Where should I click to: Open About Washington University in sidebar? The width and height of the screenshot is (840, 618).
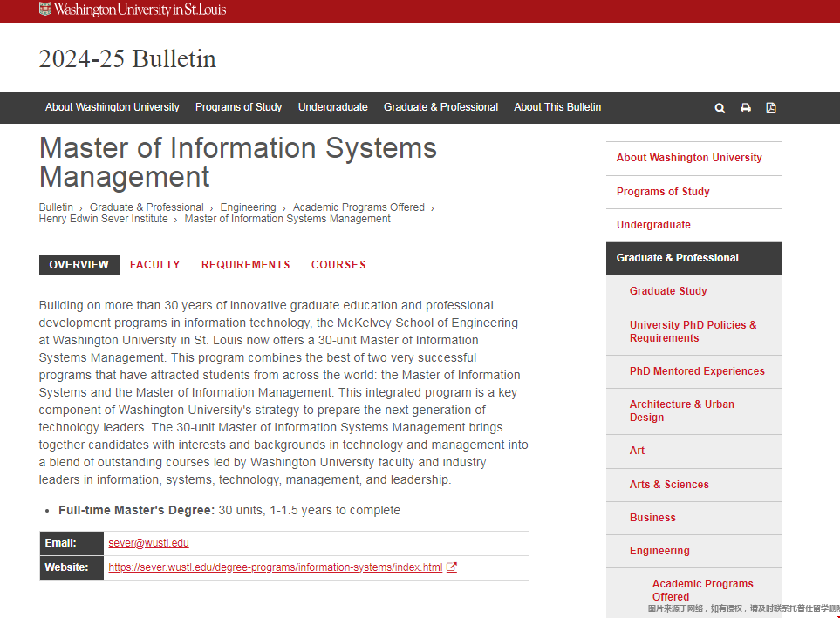tap(693, 158)
